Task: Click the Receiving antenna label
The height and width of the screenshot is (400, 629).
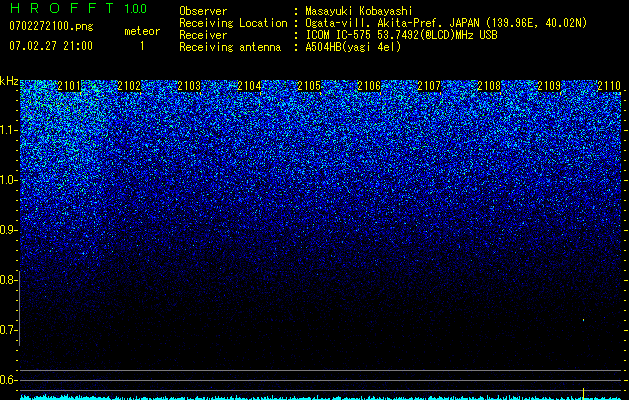Action: (x=230, y=47)
